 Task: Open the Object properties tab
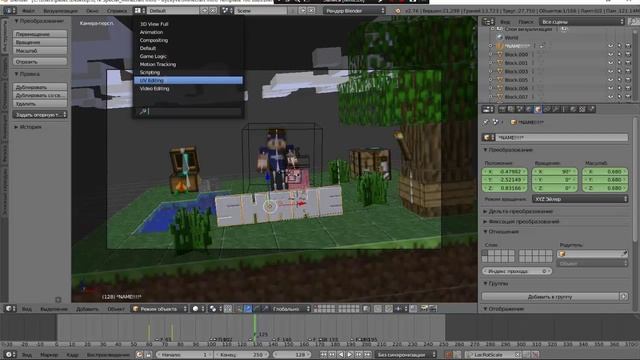(x=538, y=109)
